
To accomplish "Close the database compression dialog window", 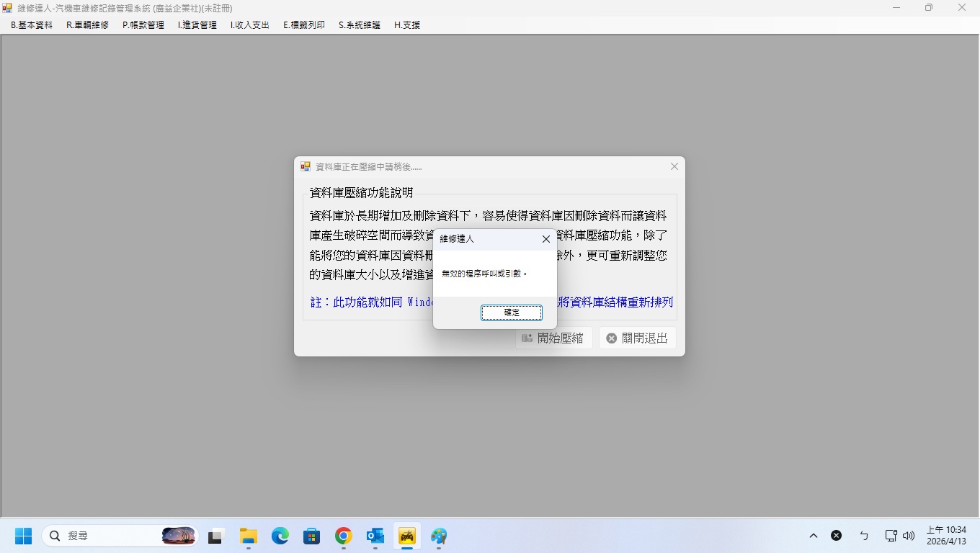I will pyautogui.click(x=674, y=166).
